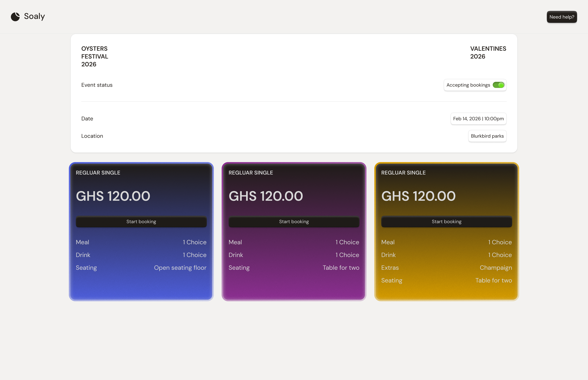Click Meal label on blue card
This screenshot has height=380, width=588.
[x=82, y=242]
